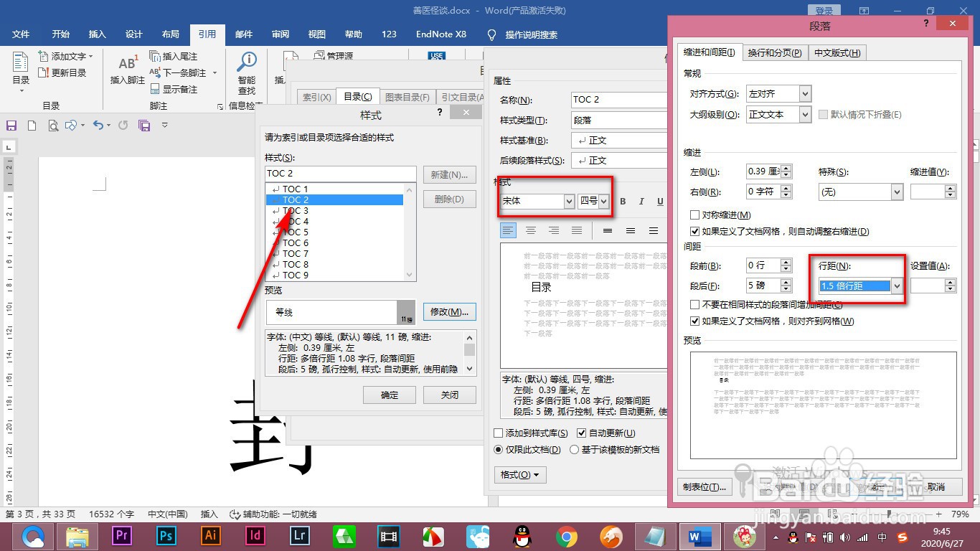
Task: Toggle 不要在相同样式的段落间增加间距 checkbox
Action: tap(694, 304)
